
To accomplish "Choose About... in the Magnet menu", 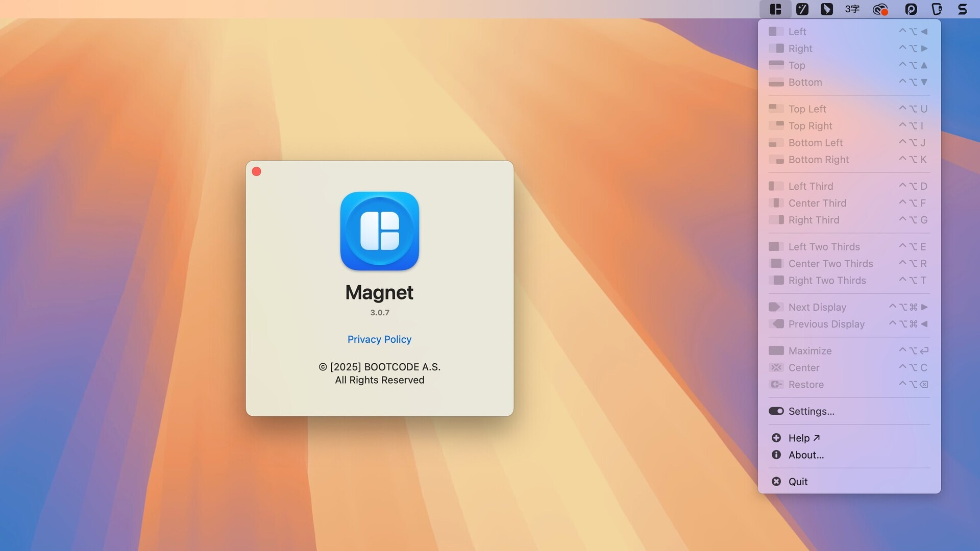I will pos(849,455).
